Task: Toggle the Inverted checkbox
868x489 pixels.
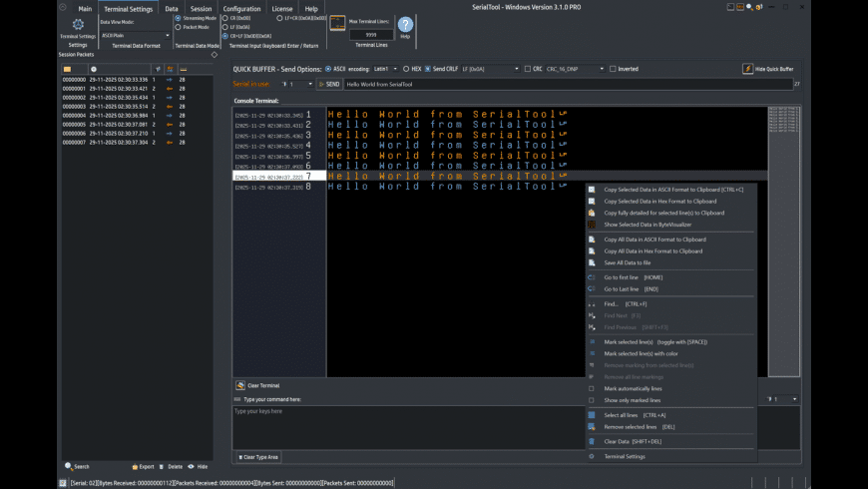Action: tap(613, 69)
